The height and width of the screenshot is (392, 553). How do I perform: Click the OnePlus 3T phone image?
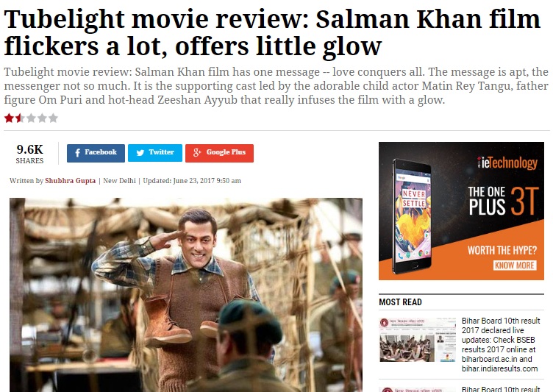(412, 216)
